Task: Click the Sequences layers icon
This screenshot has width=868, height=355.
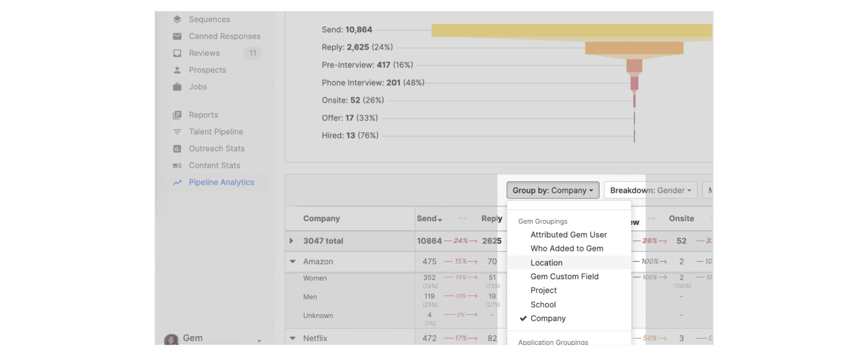Action: point(177,19)
